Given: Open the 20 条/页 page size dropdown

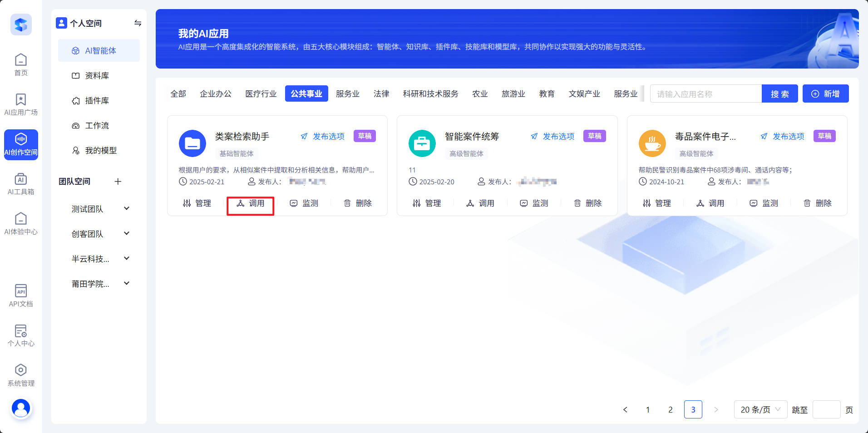Looking at the screenshot, I should [760, 409].
